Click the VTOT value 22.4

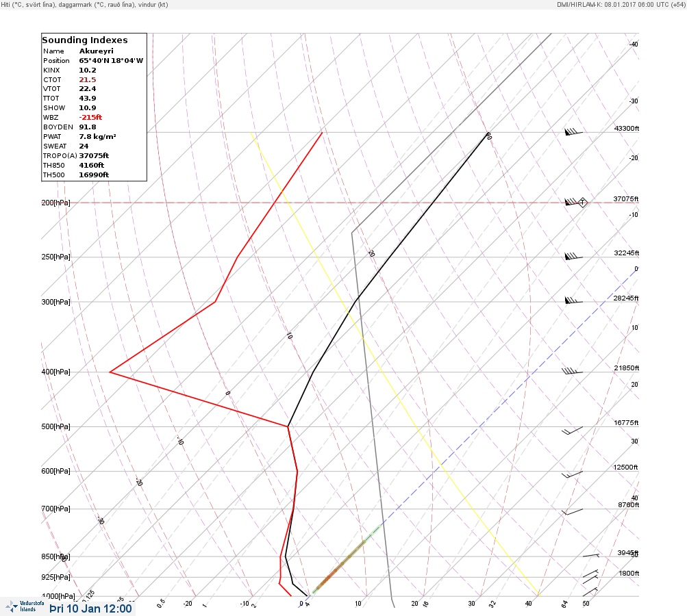(x=88, y=88)
